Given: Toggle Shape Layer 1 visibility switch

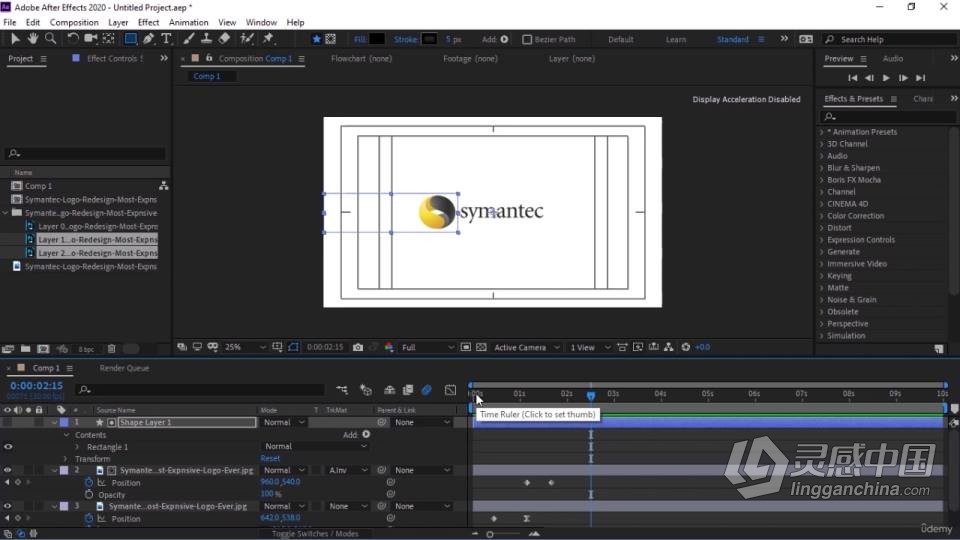Looking at the screenshot, I should tap(7, 422).
